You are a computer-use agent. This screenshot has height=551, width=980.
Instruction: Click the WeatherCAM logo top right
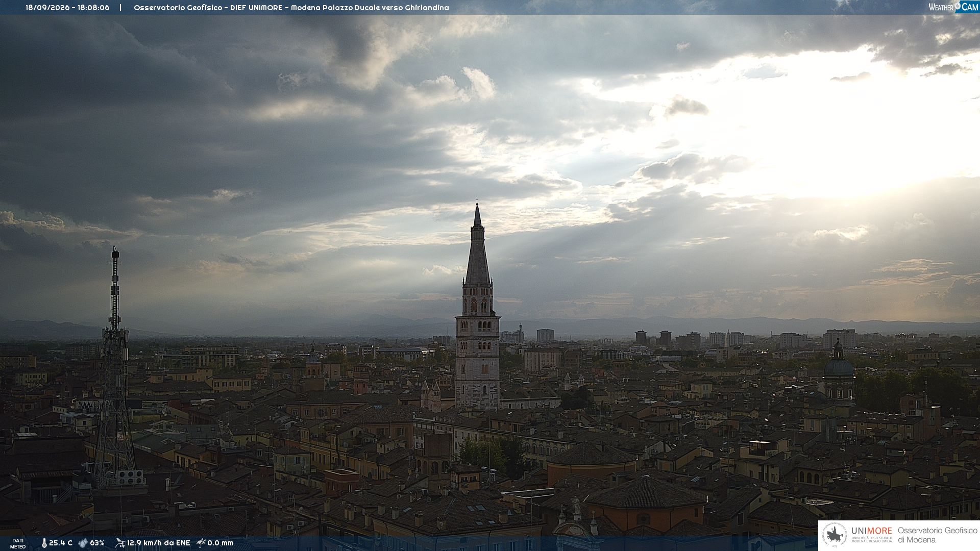coord(953,7)
